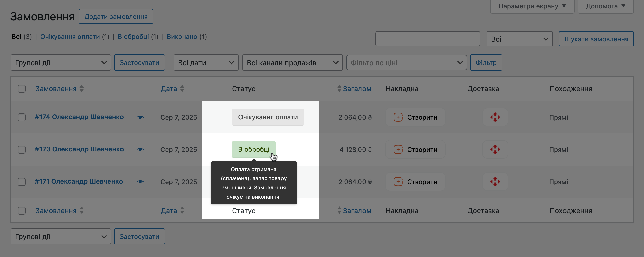Click Шукати замовлення button
The image size is (644, 257).
pyautogui.click(x=596, y=39)
